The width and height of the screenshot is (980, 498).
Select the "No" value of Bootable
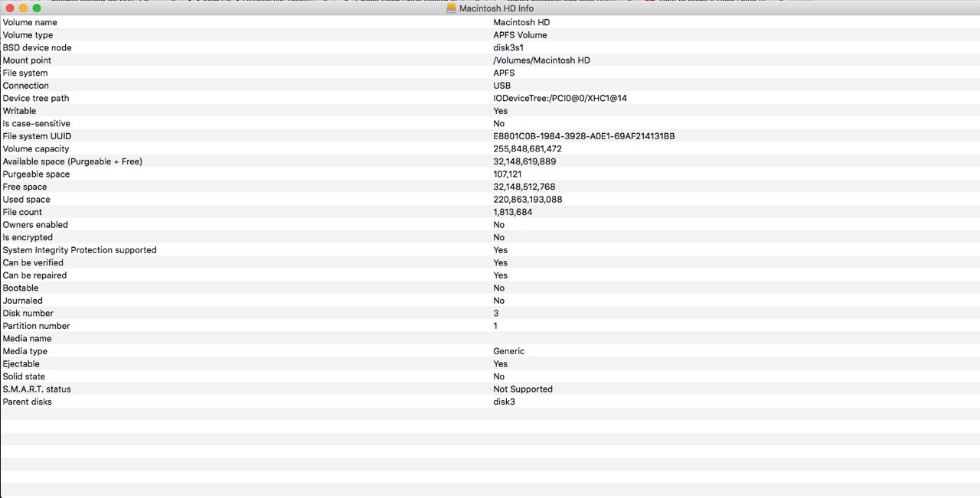[x=498, y=288]
